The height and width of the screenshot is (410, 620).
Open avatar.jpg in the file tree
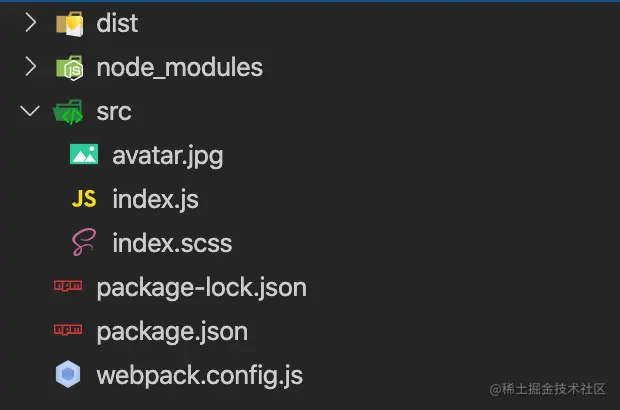pos(167,155)
